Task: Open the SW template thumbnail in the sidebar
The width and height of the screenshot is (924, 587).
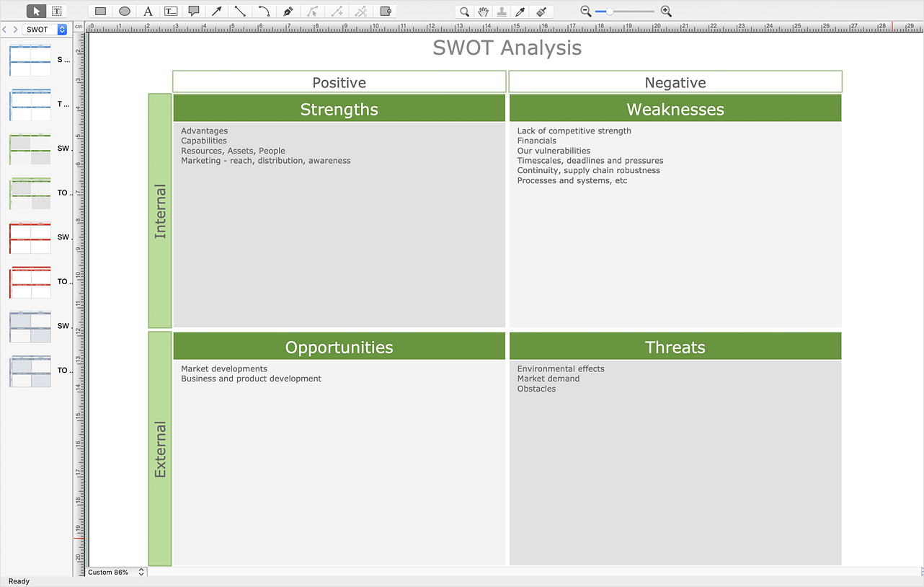Action: point(30,148)
